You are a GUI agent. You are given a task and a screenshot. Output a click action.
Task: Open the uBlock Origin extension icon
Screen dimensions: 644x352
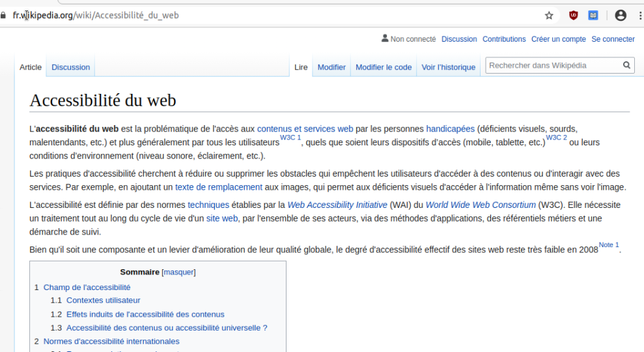tap(574, 16)
